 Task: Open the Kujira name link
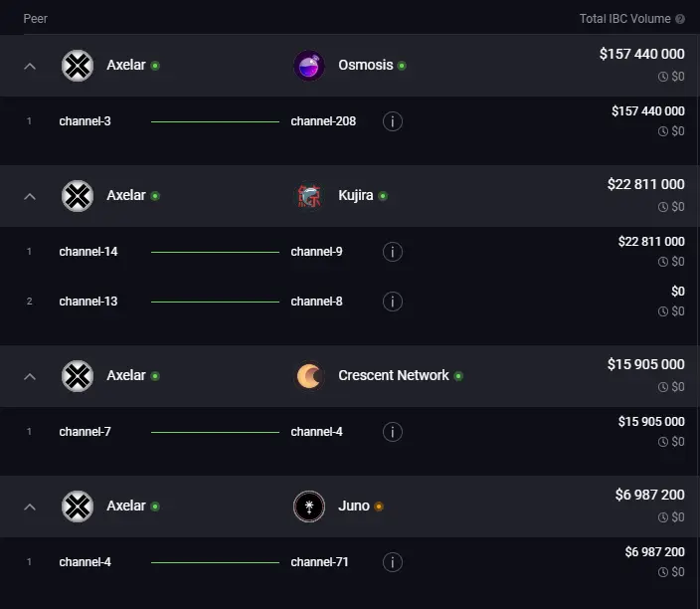[355, 196]
